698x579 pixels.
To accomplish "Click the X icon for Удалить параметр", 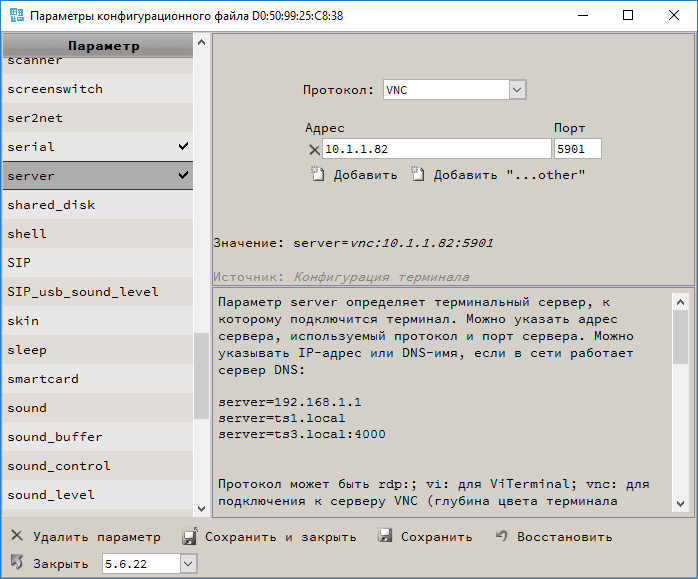I will pyautogui.click(x=17, y=537).
